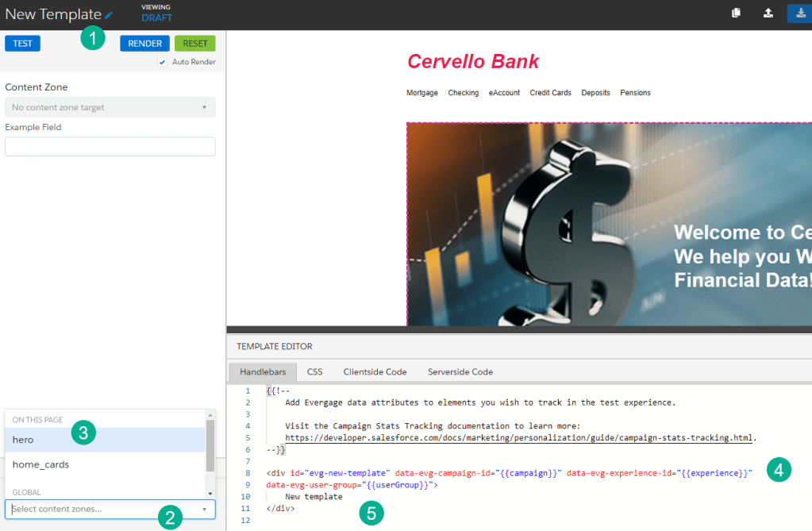The image size is (812, 531).
Task: Click the upload/publish icon in top bar
Action: (768, 13)
